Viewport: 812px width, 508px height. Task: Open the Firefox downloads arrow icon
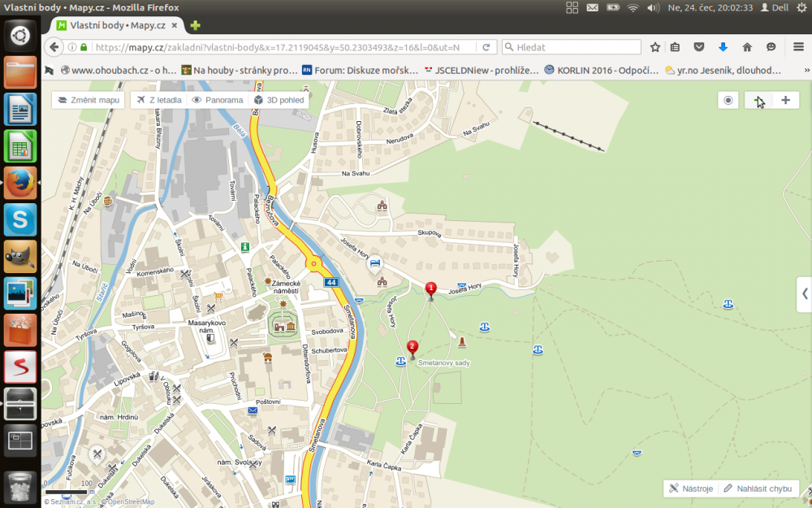tap(723, 47)
